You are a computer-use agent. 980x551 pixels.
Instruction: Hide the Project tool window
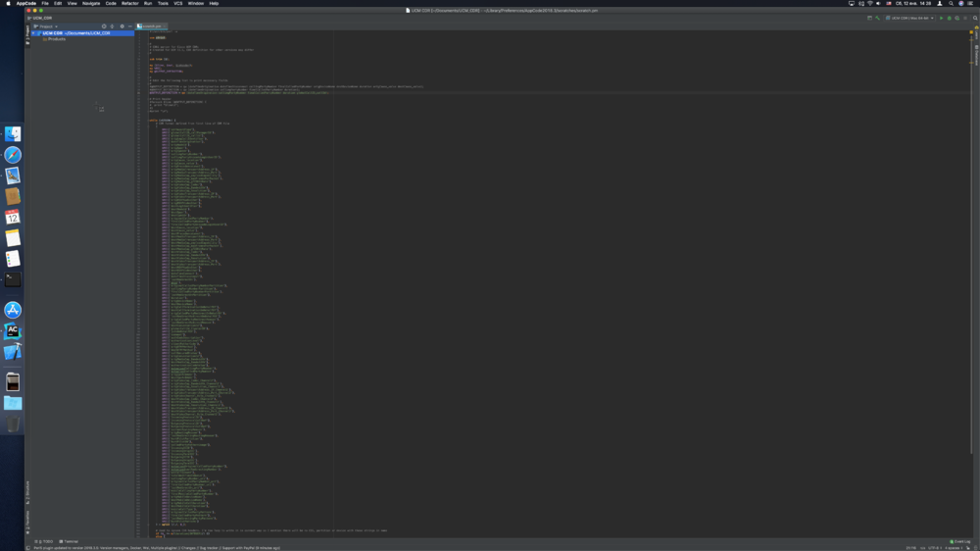pos(129,26)
